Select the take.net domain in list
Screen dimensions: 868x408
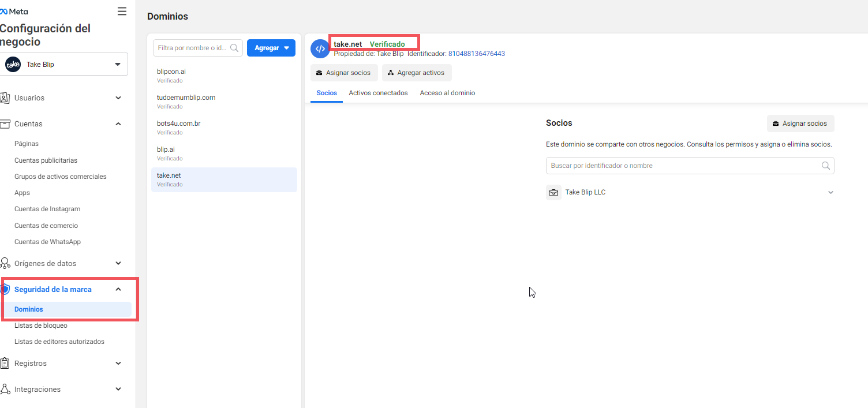point(224,179)
